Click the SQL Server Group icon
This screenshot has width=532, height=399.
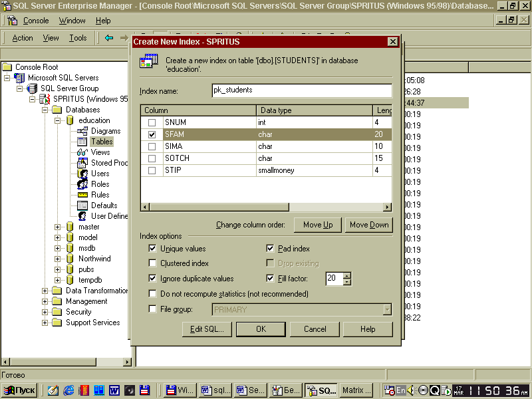coord(32,88)
